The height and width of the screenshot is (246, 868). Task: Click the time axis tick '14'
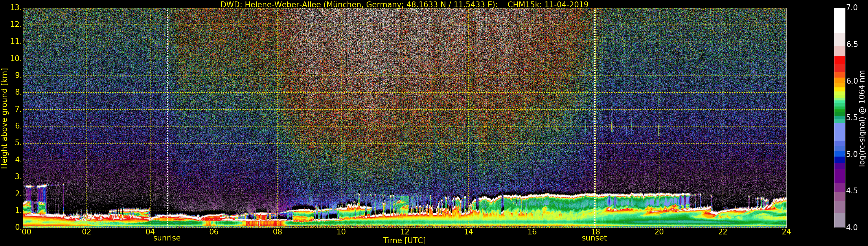[x=468, y=232]
